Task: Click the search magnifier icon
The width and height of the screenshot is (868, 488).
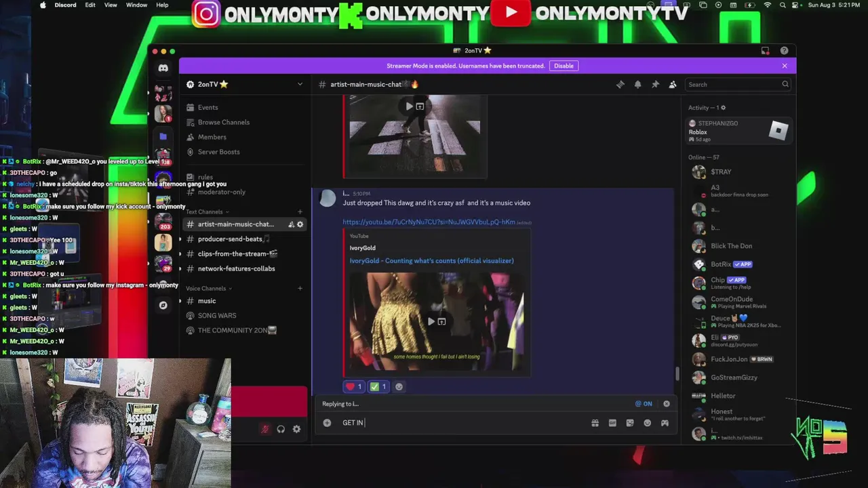Action: point(785,85)
